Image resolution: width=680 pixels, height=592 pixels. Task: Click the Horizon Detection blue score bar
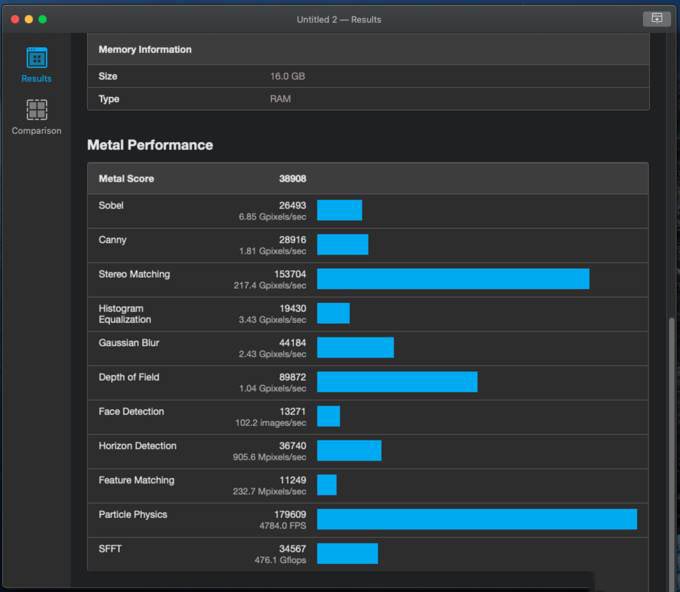(x=350, y=451)
